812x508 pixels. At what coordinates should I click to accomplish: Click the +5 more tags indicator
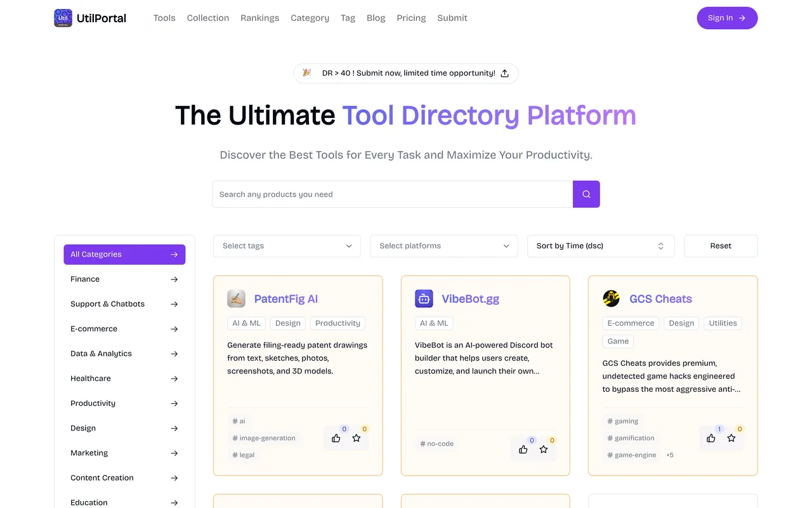(670, 455)
